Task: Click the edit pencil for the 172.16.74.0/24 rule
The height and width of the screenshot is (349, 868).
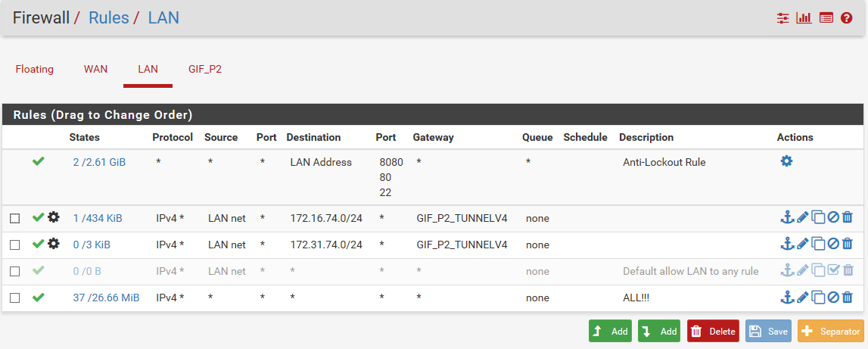Action: (803, 218)
